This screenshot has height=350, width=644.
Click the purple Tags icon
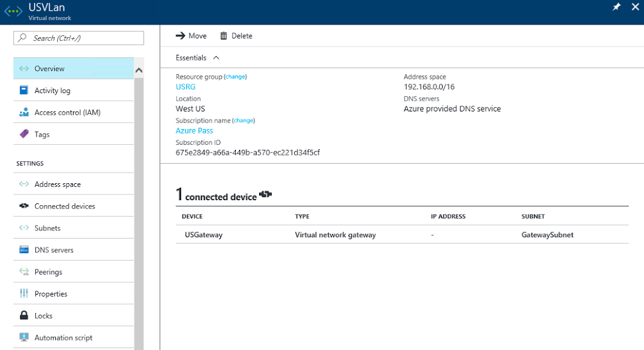point(24,133)
